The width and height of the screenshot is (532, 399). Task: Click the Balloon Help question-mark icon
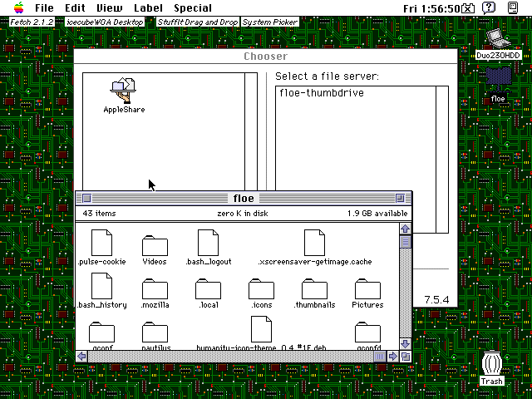point(489,7)
